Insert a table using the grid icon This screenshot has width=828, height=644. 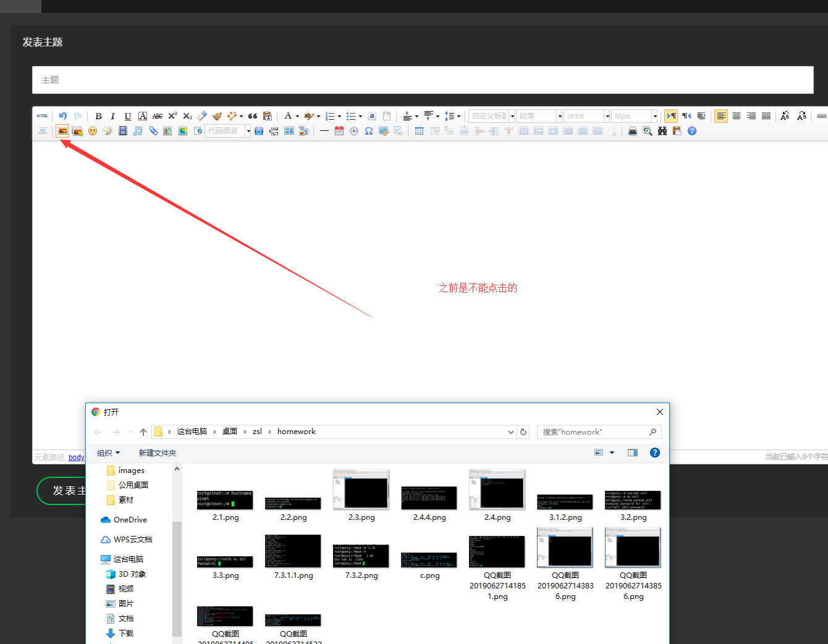(420, 131)
